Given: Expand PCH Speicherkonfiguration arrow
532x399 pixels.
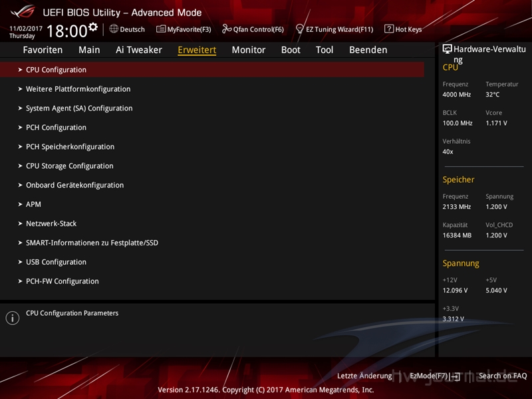Looking at the screenshot, I should pyautogui.click(x=20, y=146).
